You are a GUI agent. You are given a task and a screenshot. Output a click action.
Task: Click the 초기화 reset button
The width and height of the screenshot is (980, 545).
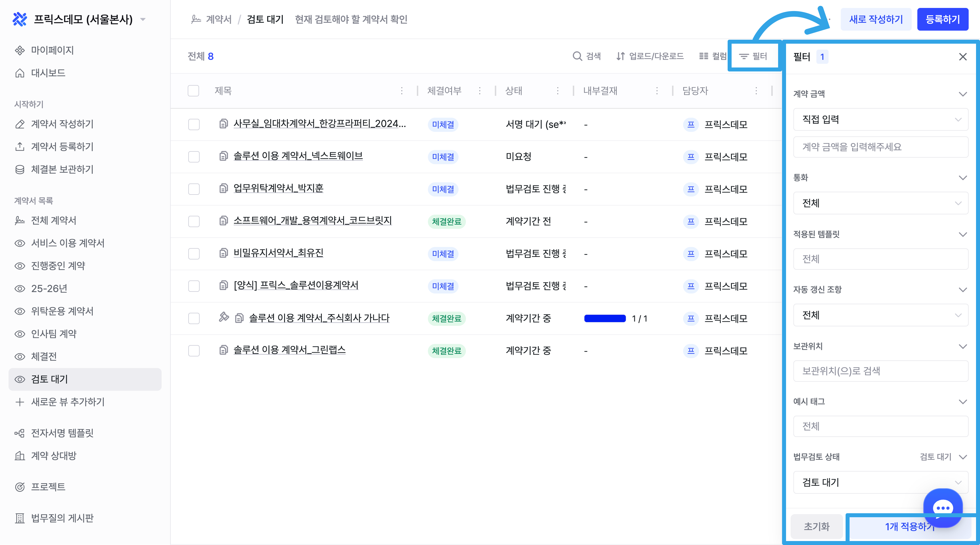click(816, 526)
